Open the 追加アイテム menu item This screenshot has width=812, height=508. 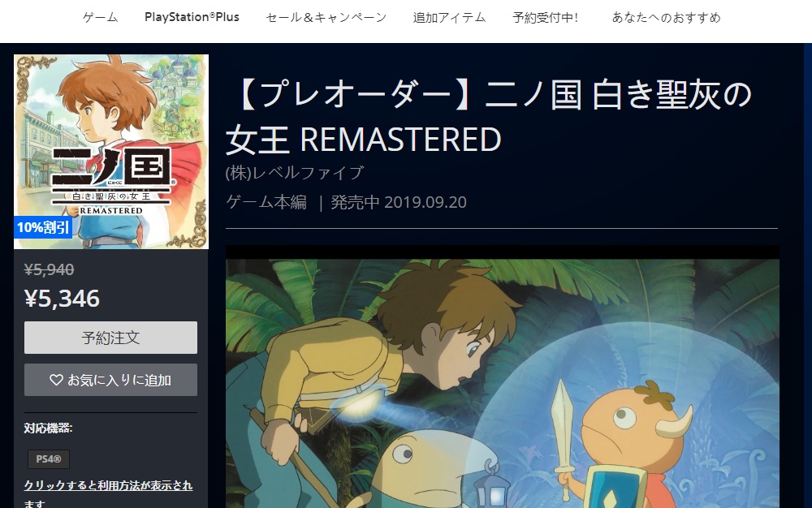449,18
